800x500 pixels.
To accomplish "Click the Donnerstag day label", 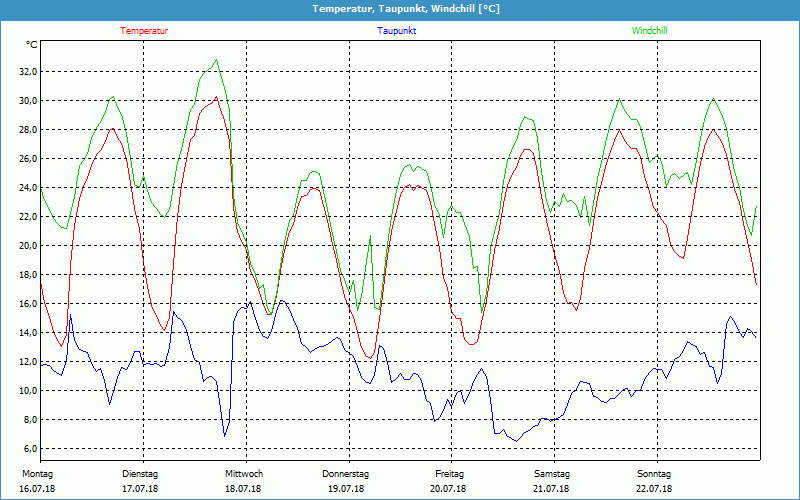I will [x=345, y=474].
